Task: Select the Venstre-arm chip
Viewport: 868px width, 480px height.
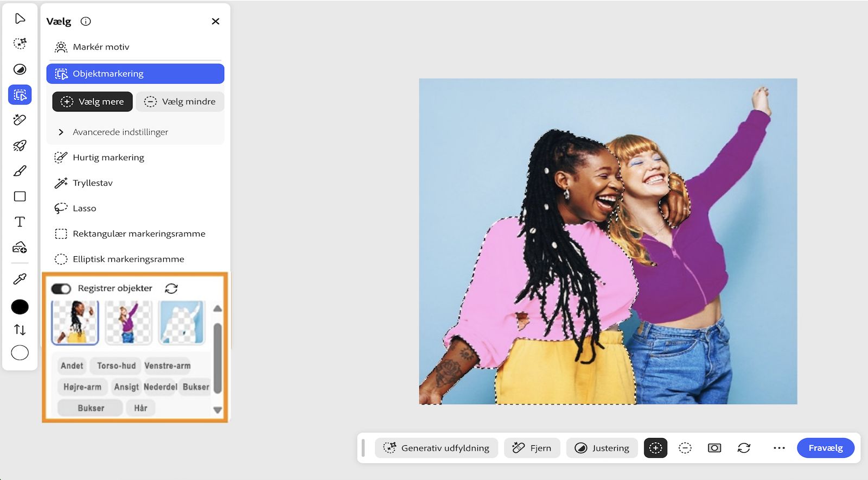Action: (x=168, y=366)
